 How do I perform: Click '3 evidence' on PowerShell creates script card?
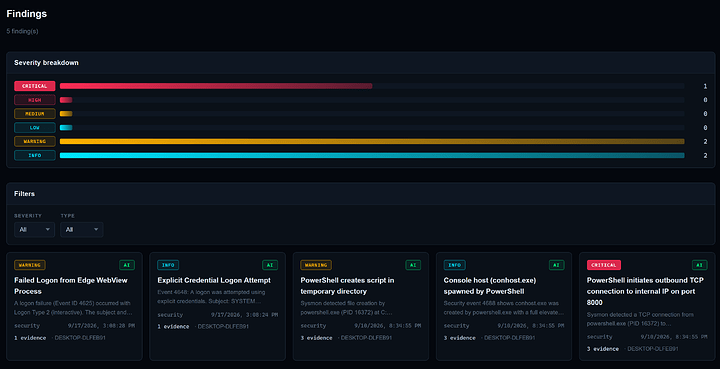click(316, 338)
